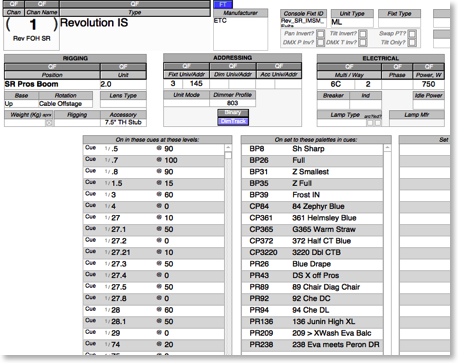The image size is (458, 363).
Task: Click the fixture universe field showing 3
Action: [x=173, y=84]
